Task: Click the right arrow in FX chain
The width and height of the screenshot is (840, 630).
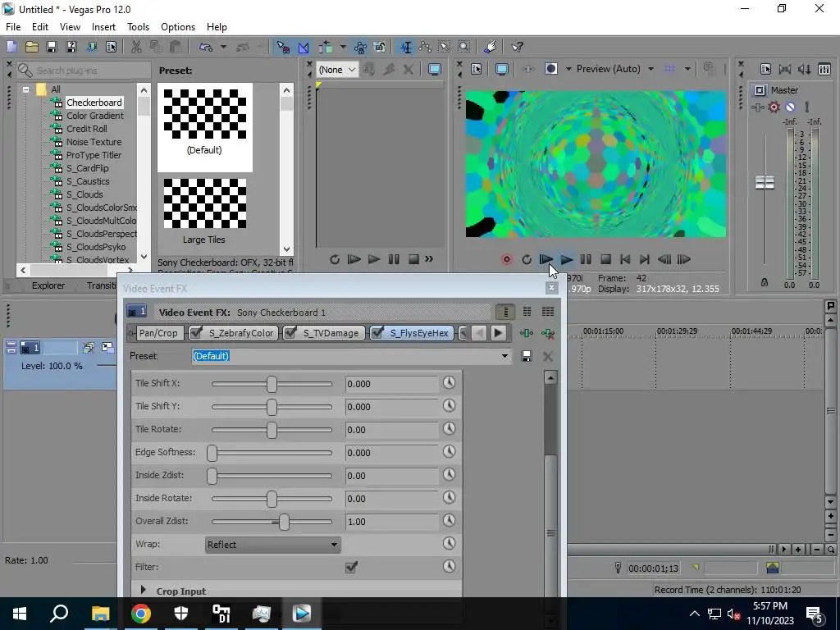Action: [x=498, y=333]
